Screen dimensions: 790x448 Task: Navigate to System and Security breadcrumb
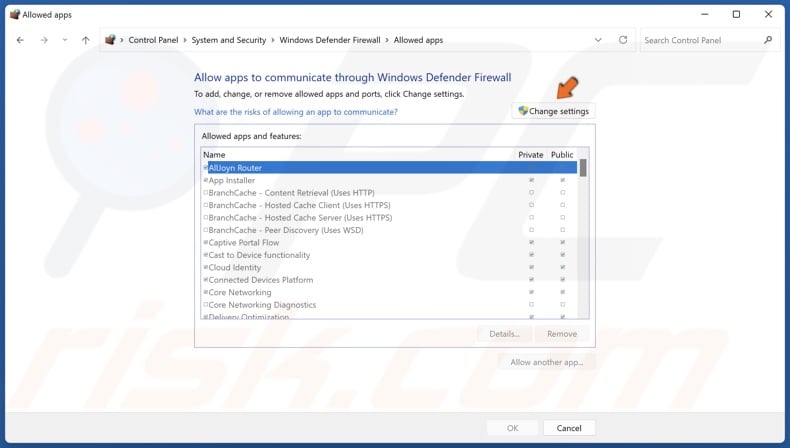click(x=229, y=40)
